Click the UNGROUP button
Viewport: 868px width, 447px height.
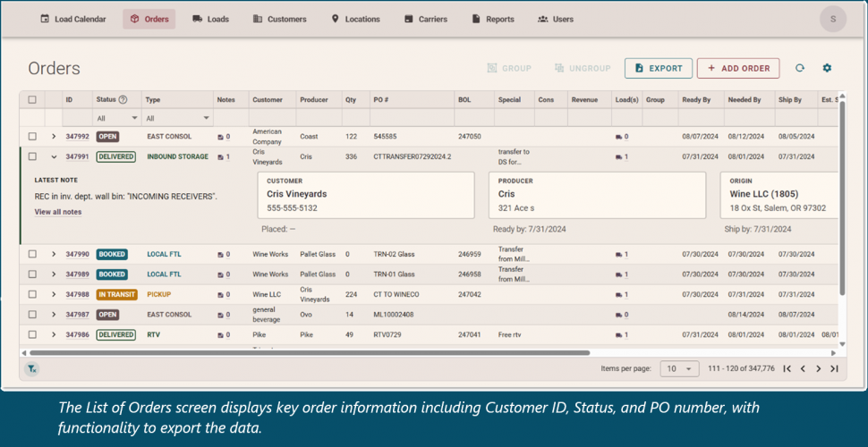583,68
